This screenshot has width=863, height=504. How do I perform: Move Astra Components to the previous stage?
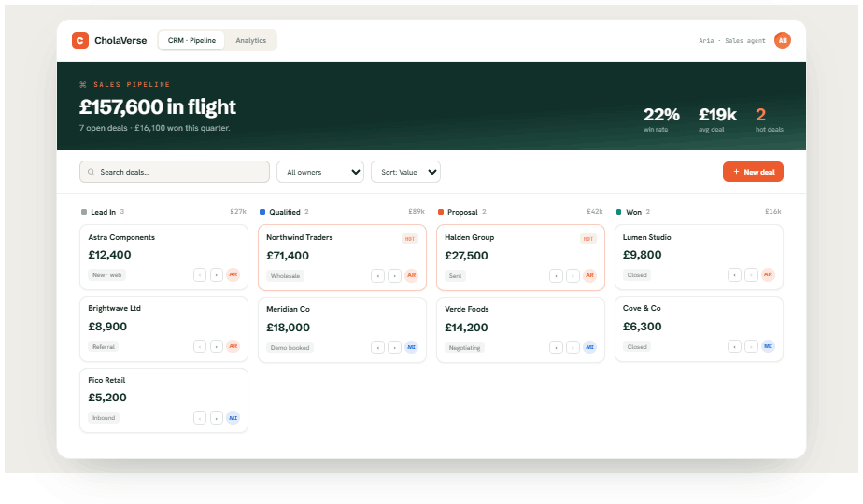click(200, 274)
